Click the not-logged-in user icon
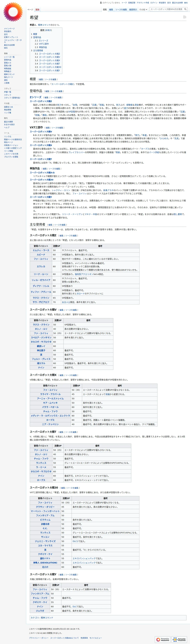The height and width of the screenshot is (644, 190). (x=101, y=3)
